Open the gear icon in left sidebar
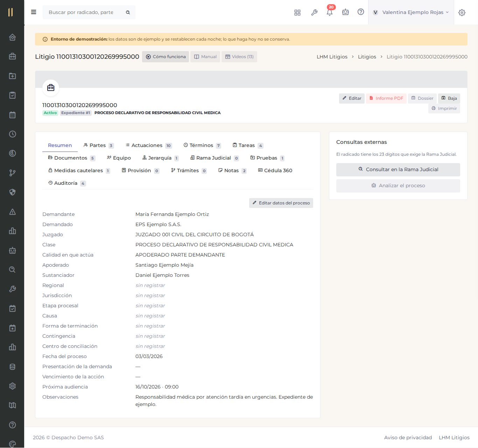 click(12, 386)
